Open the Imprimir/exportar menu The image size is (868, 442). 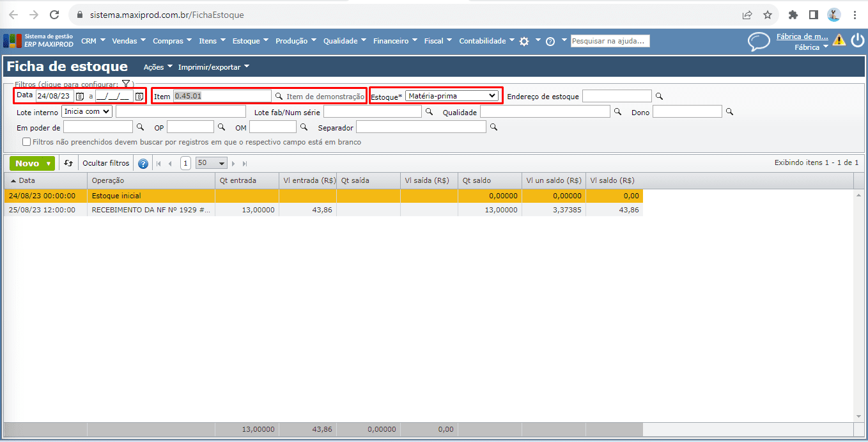click(x=213, y=67)
